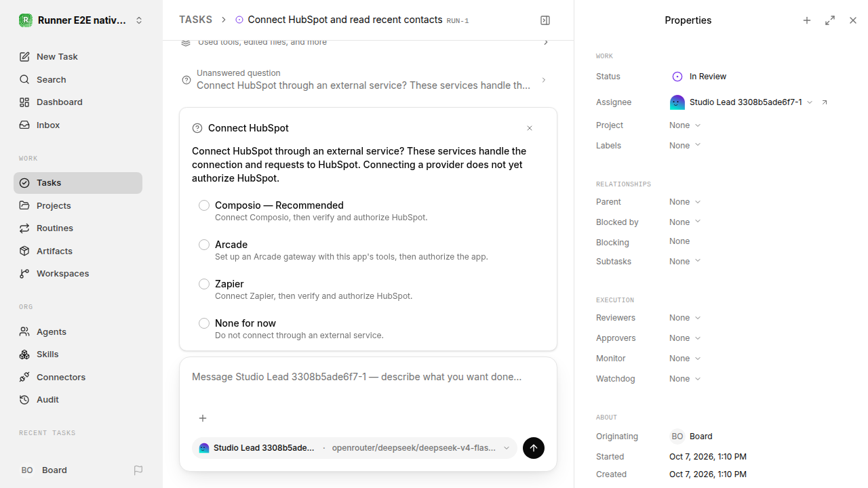Click the Audit history icon

24,400
